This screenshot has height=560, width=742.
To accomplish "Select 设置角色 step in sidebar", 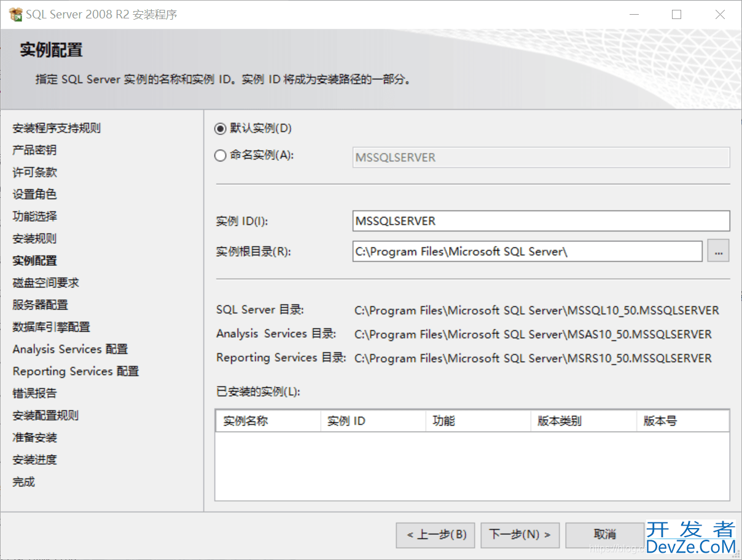I will (34, 194).
